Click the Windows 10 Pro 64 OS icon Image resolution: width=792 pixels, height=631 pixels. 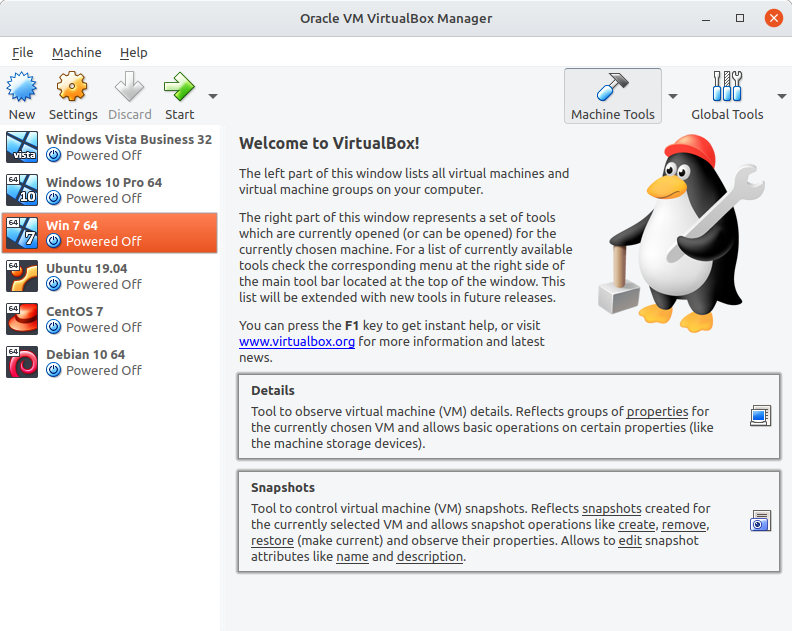point(22,190)
